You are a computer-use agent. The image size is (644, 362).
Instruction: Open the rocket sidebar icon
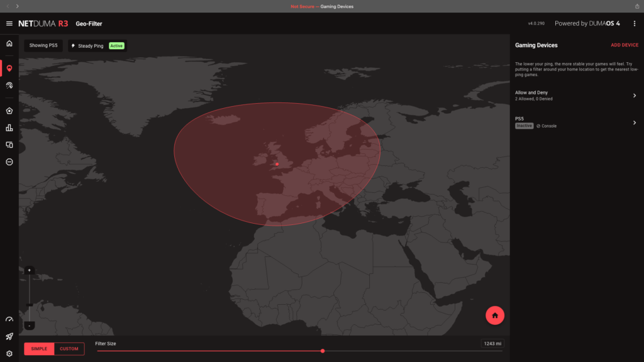click(x=9, y=337)
